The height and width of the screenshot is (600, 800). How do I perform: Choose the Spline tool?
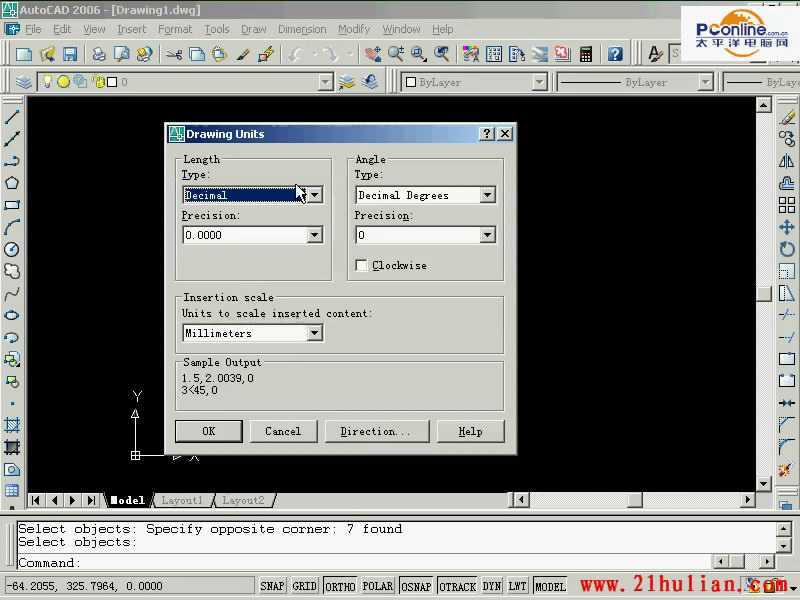coord(12,293)
